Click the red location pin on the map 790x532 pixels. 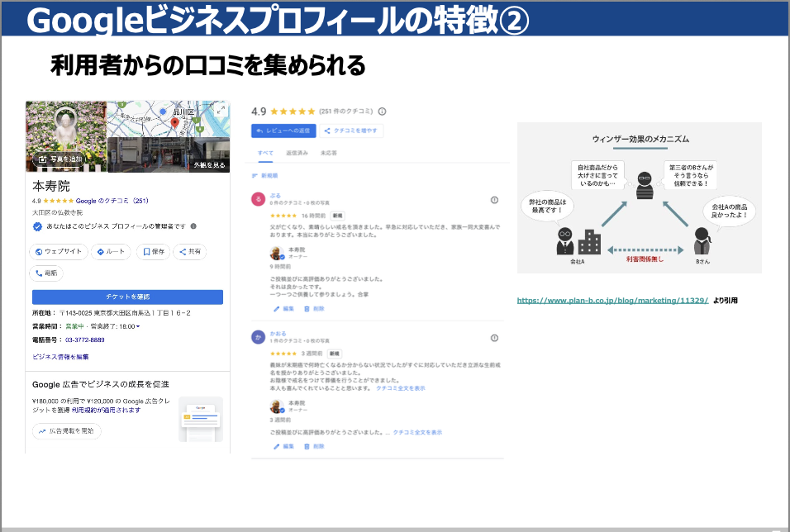click(x=175, y=123)
